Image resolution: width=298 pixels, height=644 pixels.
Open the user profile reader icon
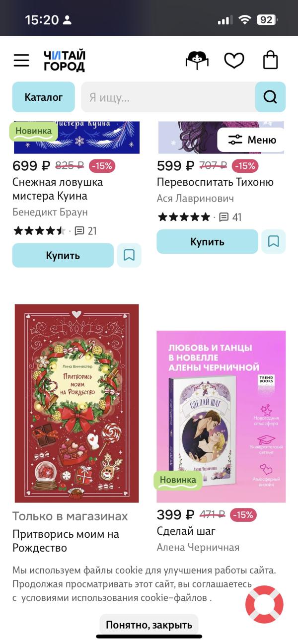[x=197, y=61]
